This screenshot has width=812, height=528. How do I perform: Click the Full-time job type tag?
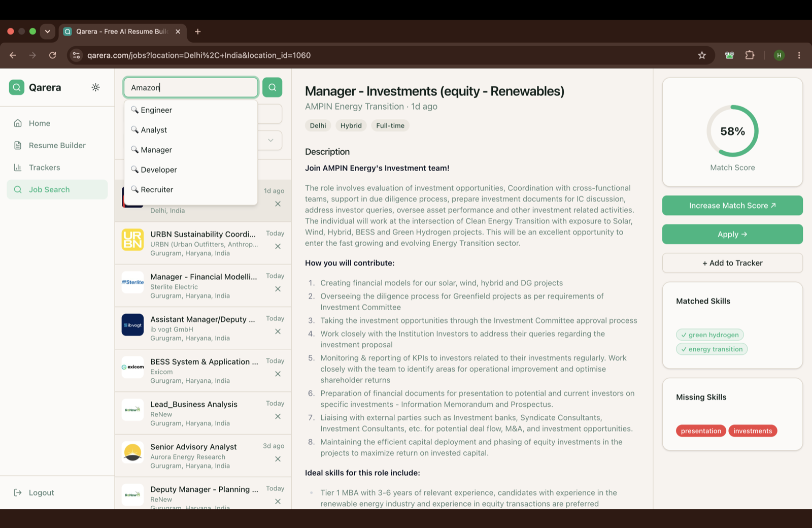pyautogui.click(x=390, y=125)
